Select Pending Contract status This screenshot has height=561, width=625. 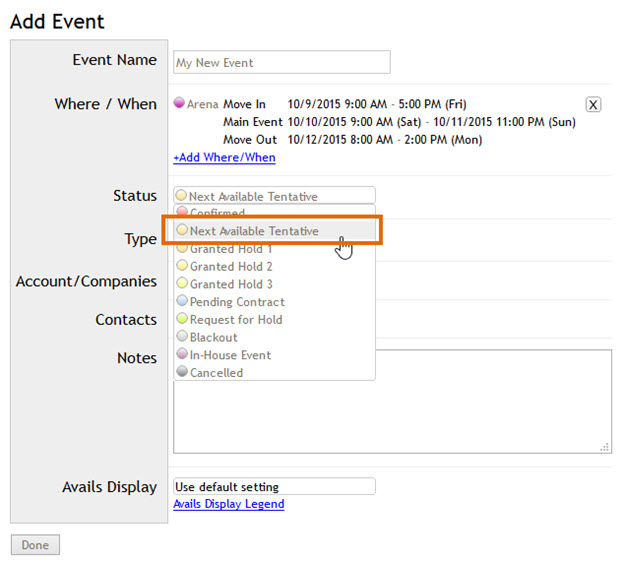click(237, 302)
